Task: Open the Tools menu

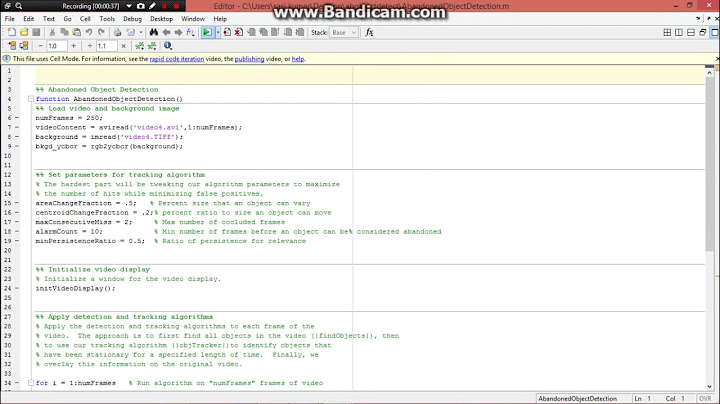Action: pos(107,19)
